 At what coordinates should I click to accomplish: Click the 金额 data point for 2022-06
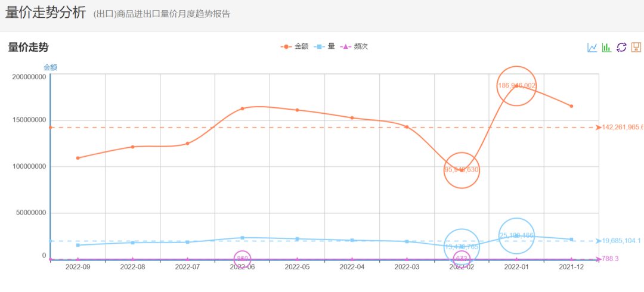coord(243,108)
